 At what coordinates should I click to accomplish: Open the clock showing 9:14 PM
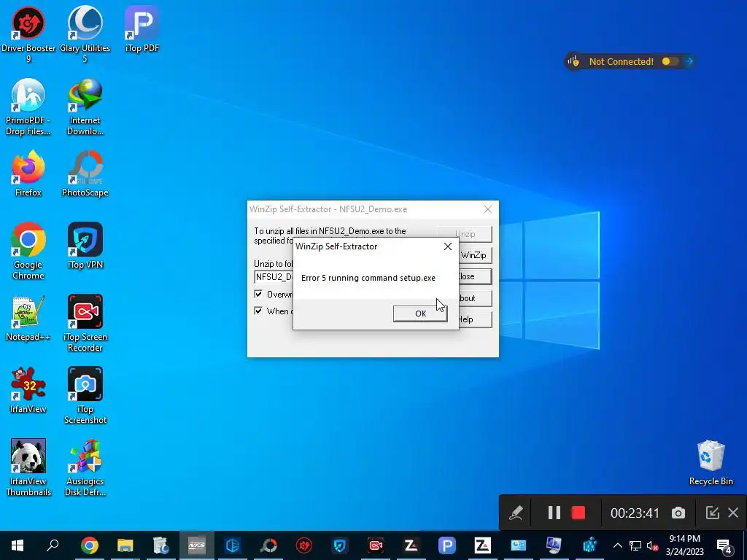684,545
